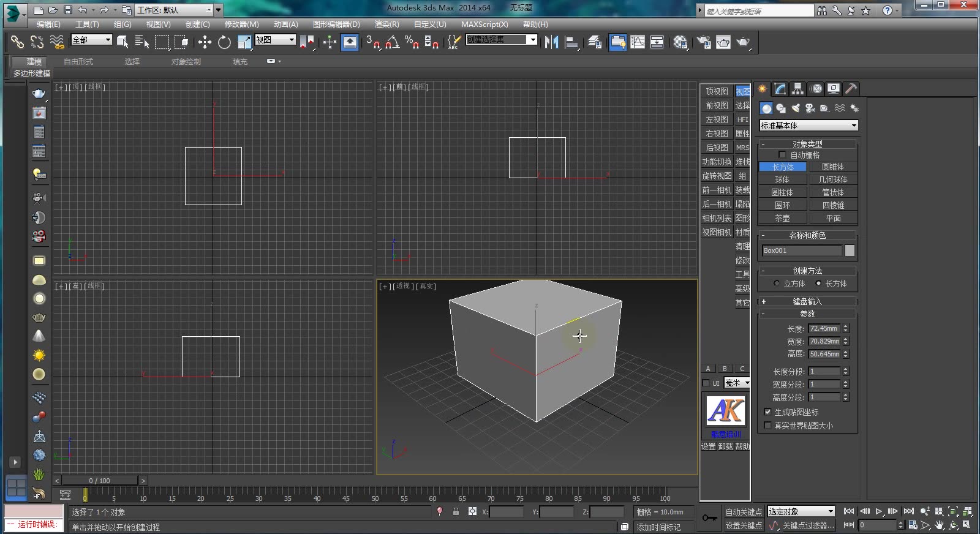Open the 标准基本体 dropdown

coord(808,126)
